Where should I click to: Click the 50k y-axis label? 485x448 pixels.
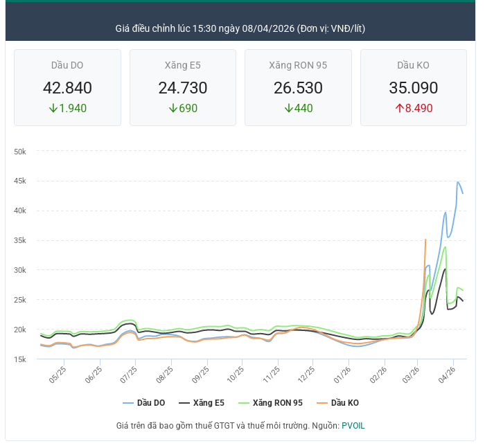tap(20, 152)
